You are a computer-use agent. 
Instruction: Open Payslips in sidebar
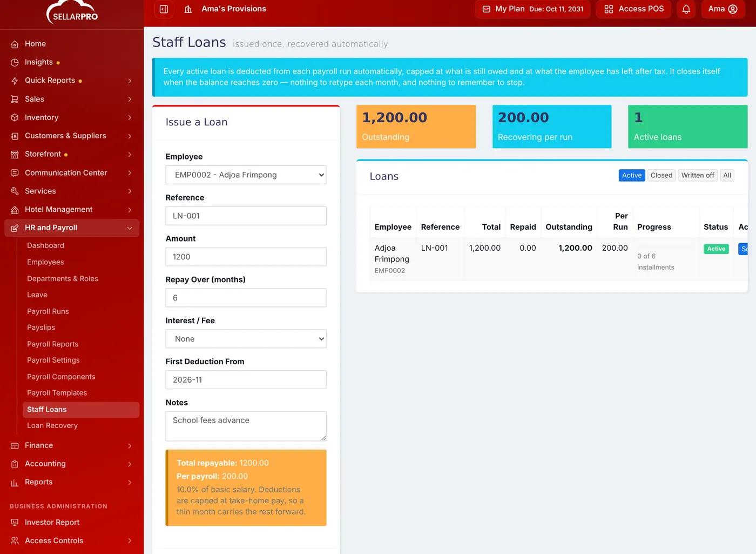(x=41, y=328)
